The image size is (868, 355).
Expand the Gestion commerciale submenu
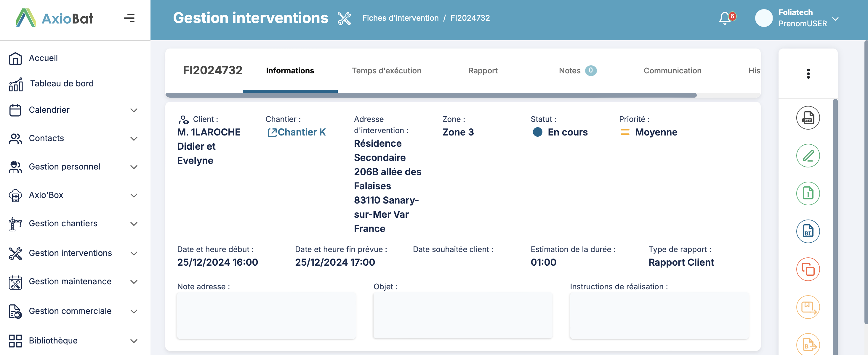[x=134, y=311]
